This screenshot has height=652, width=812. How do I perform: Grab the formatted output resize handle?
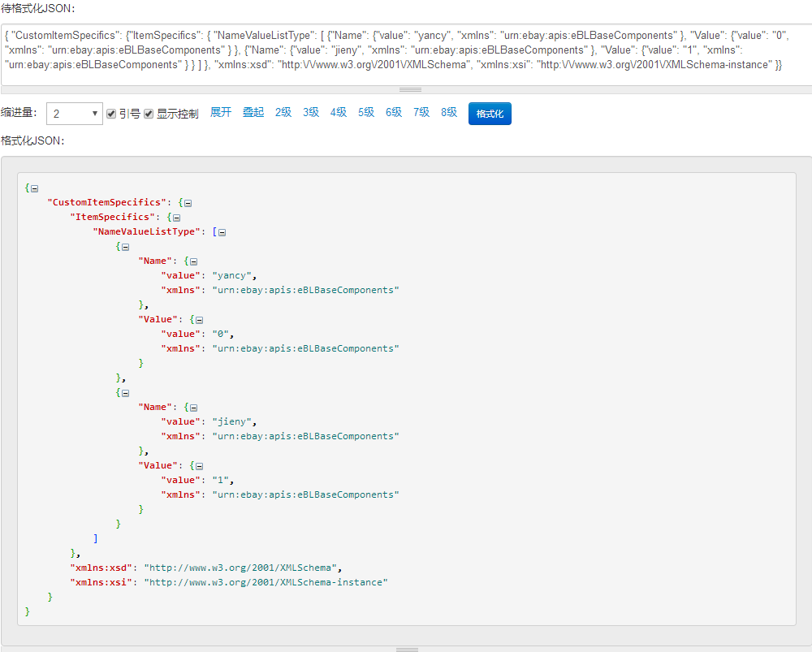click(x=407, y=649)
